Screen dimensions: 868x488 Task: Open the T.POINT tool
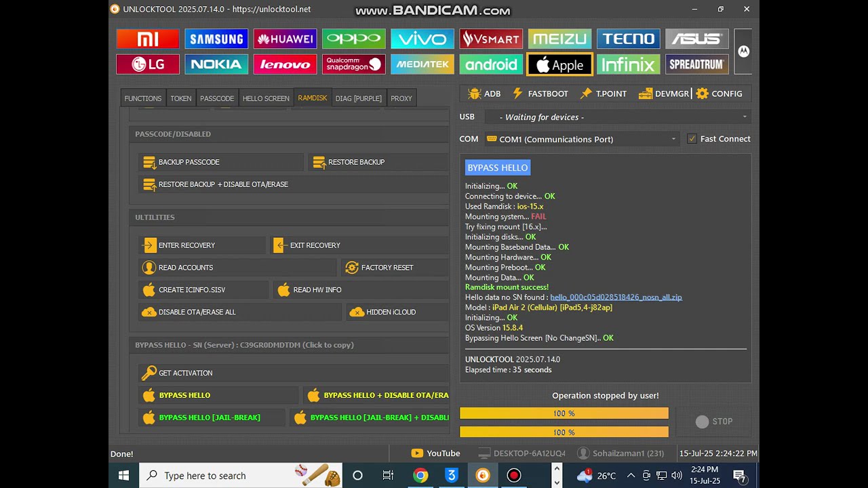(x=603, y=94)
